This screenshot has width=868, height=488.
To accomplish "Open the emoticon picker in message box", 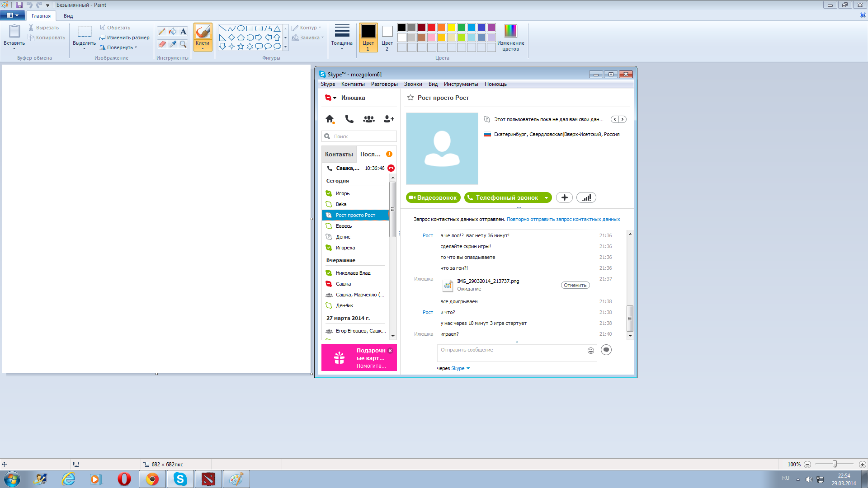I will click(x=590, y=351).
